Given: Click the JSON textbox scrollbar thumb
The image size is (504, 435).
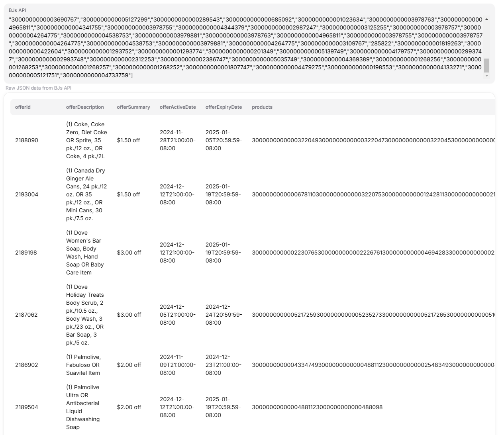Looking at the screenshot, I should coord(486,65).
